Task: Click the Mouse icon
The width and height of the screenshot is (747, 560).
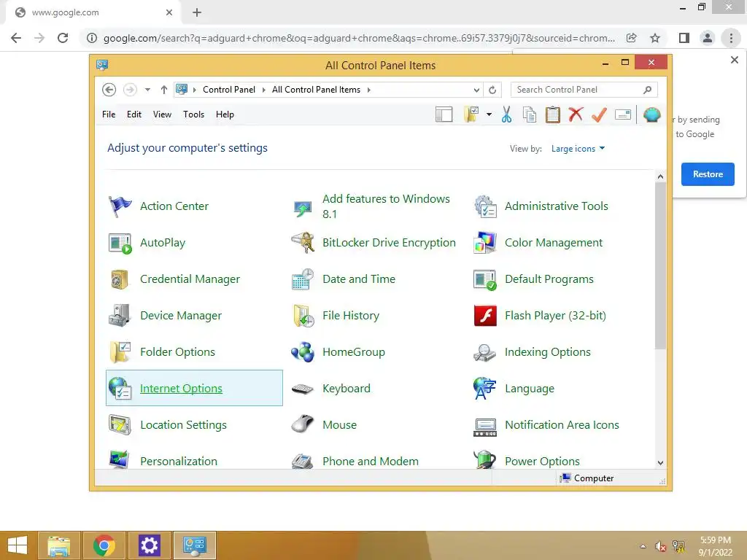Action: pos(303,424)
